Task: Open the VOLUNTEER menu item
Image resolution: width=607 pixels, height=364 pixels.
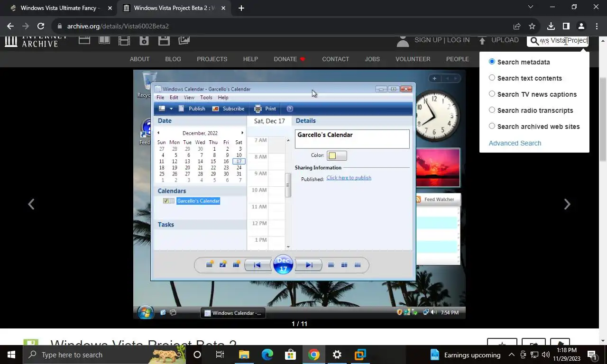Action: 413,59
